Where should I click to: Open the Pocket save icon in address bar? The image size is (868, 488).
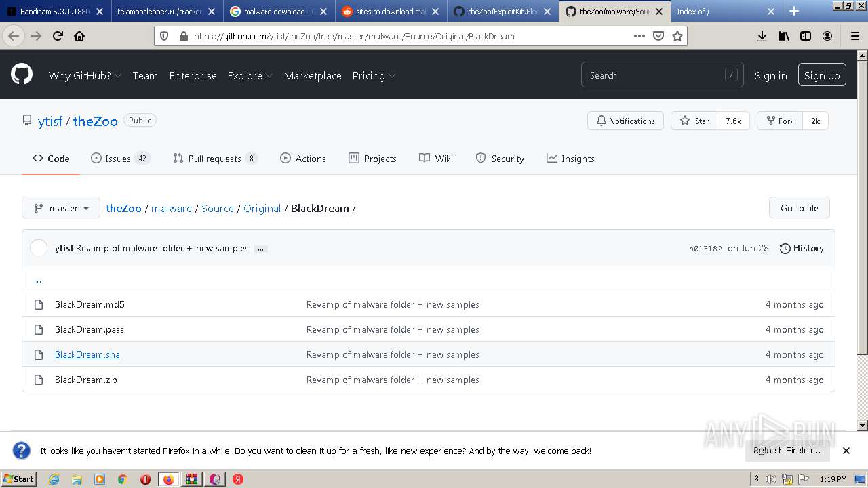click(x=658, y=36)
